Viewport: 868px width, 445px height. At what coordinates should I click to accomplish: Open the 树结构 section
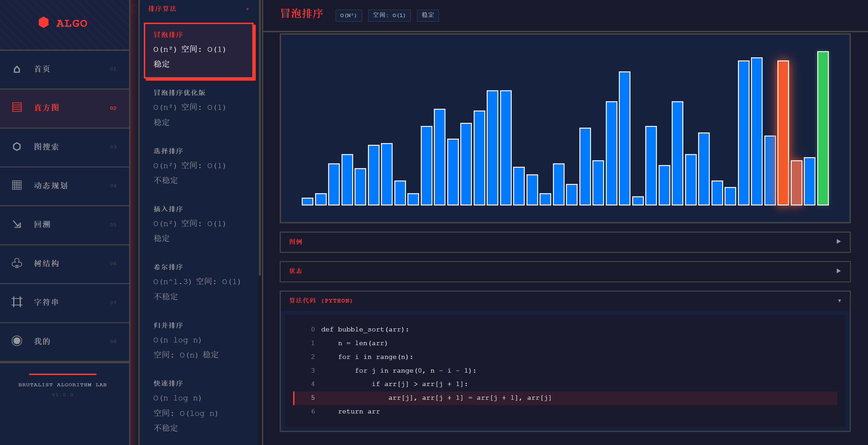pyautogui.click(x=65, y=264)
